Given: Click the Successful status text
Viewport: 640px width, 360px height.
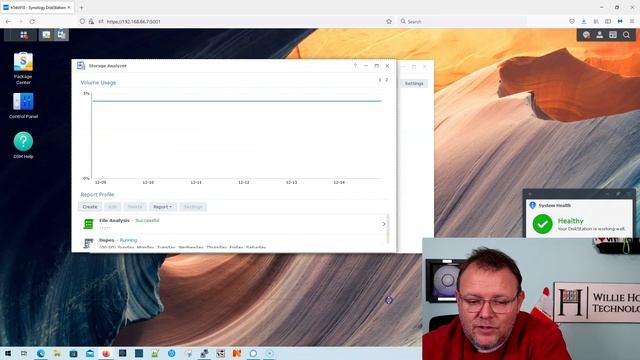Looking at the screenshot, I should pos(147,220).
